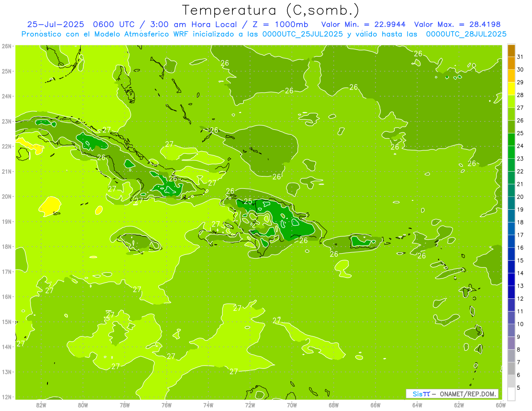Screen dimensions: 532x411
Task: Click the latitude axis label 22N
Action: [x=7, y=146]
